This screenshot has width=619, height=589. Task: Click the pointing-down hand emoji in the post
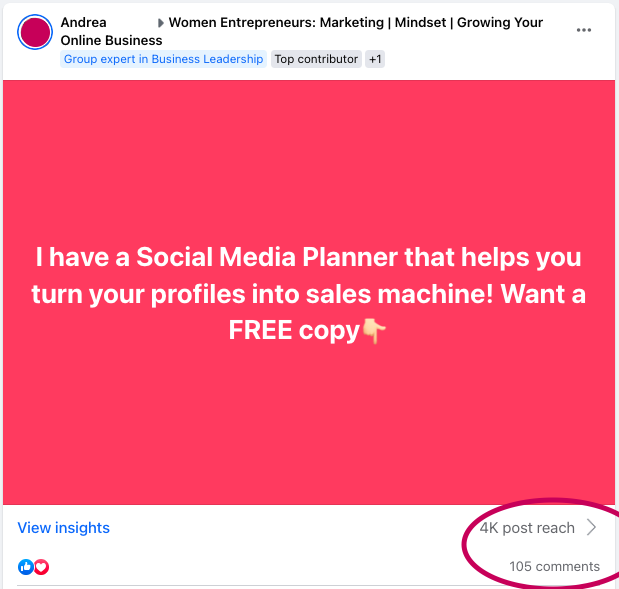pos(373,331)
